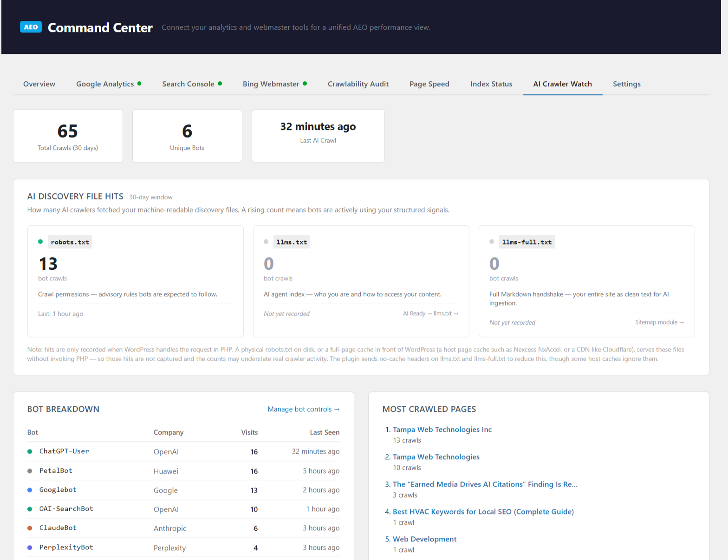Open the 10-crawl Tampa Web Technologies link
This screenshot has width=728, height=560.
pos(436,457)
